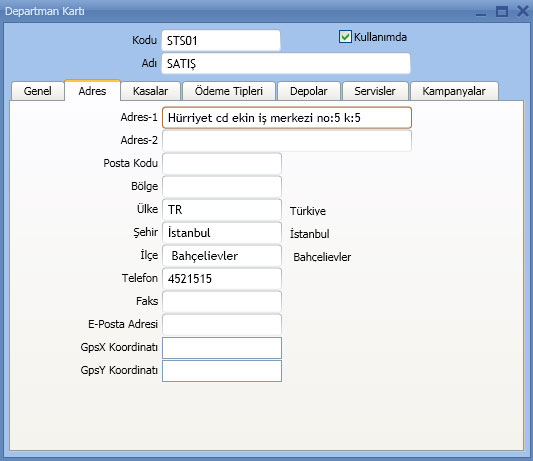Maximize the Departman Kartı window

(x=502, y=11)
